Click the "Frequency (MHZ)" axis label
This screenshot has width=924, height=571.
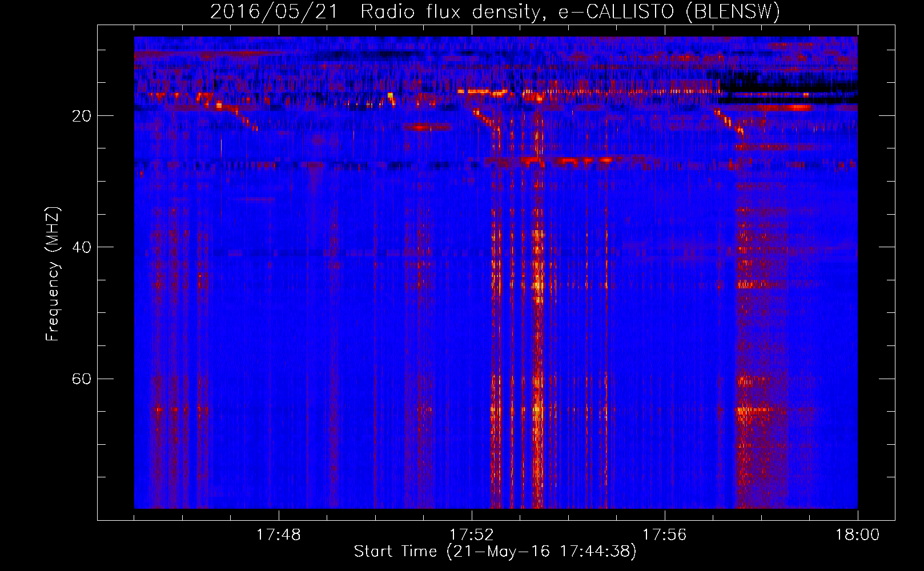(x=52, y=274)
